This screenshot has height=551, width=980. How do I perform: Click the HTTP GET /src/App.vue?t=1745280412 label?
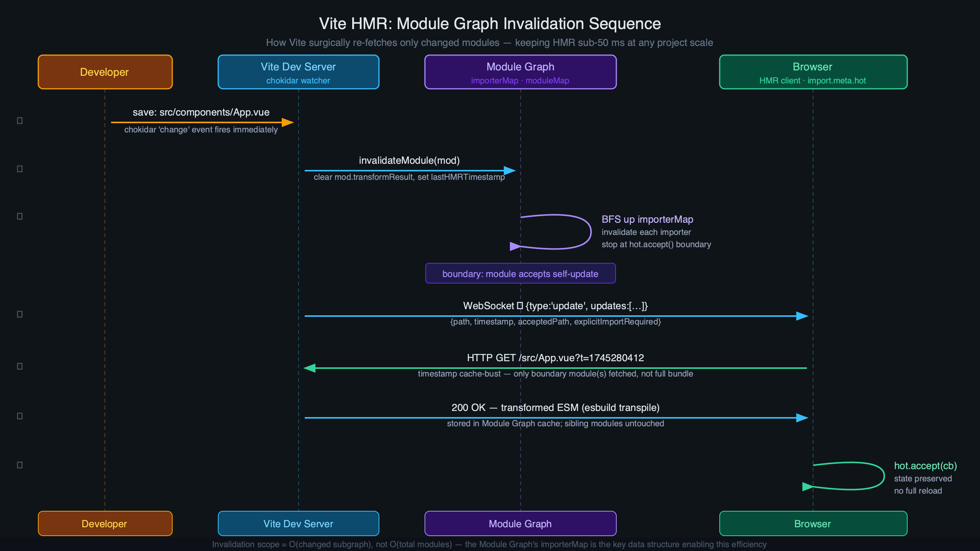point(555,358)
